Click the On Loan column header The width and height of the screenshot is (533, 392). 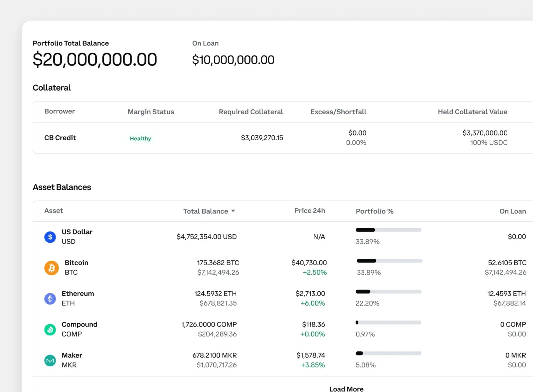[513, 211]
